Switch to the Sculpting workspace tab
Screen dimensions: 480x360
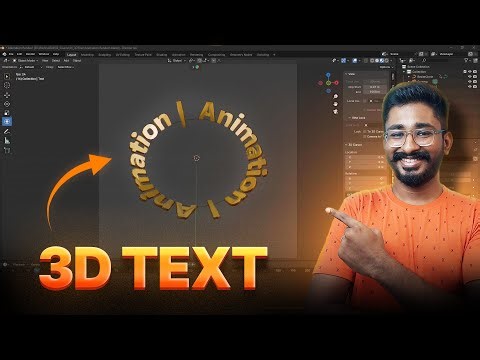click(x=104, y=55)
